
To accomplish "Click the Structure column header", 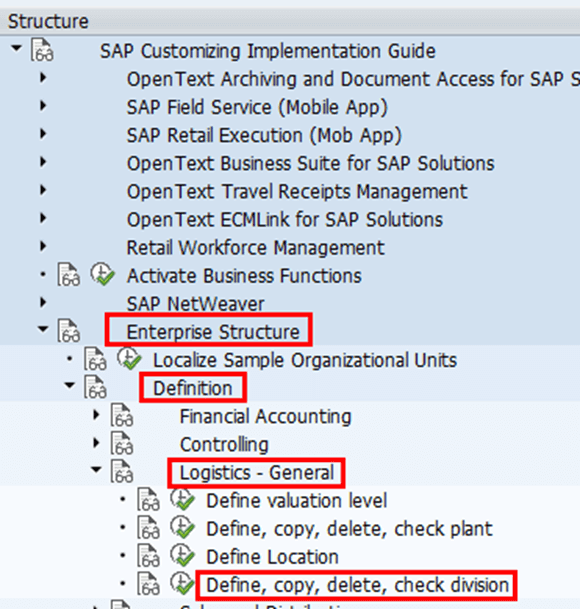I will coord(290,21).
